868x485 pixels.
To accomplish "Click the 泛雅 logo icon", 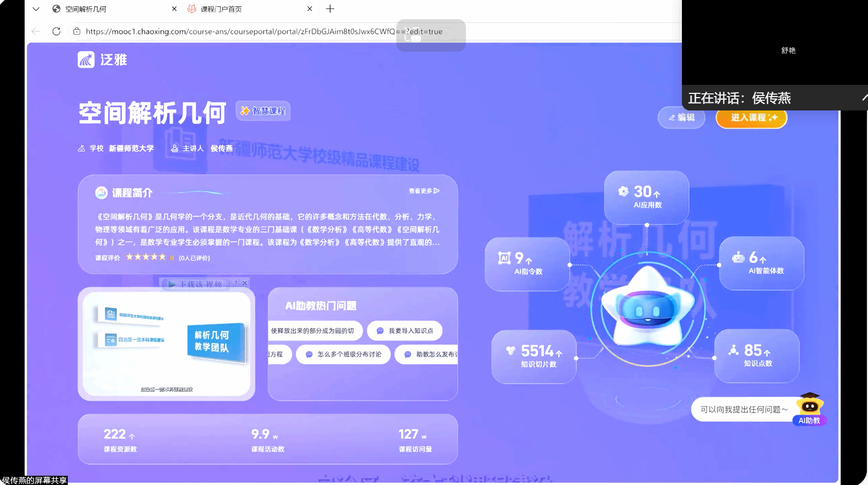I will pyautogui.click(x=86, y=60).
